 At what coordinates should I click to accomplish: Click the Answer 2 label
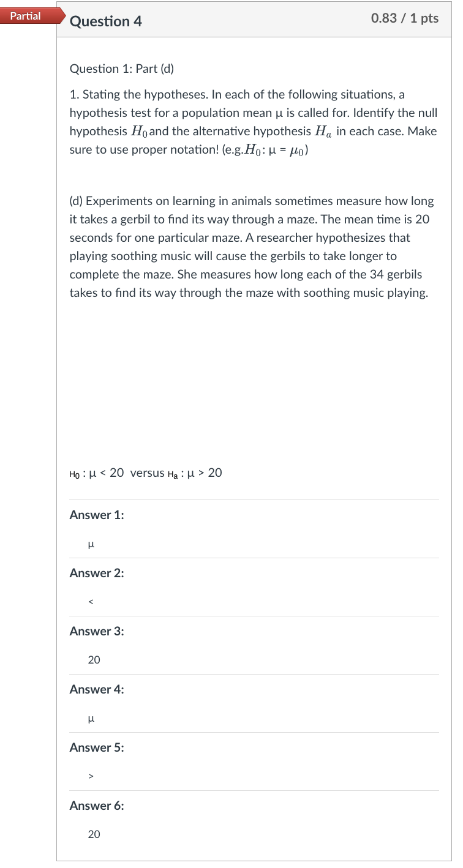(x=96, y=573)
